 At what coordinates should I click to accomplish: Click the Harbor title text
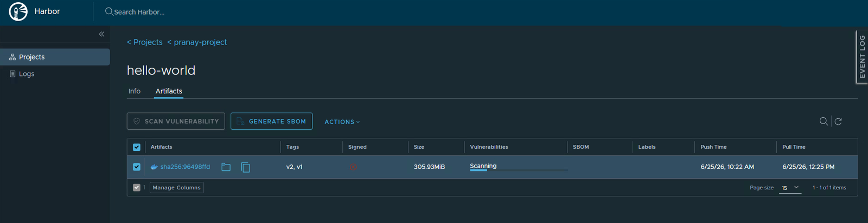coord(47,11)
